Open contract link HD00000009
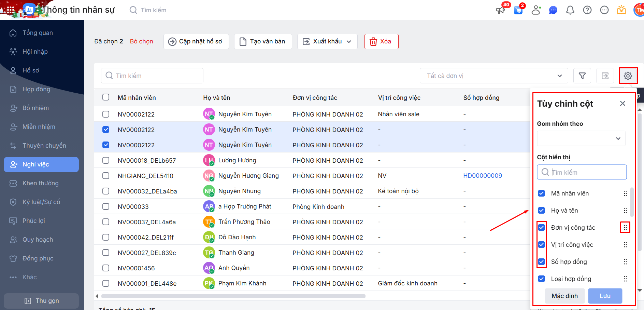The width and height of the screenshot is (644, 310). coord(482,176)
